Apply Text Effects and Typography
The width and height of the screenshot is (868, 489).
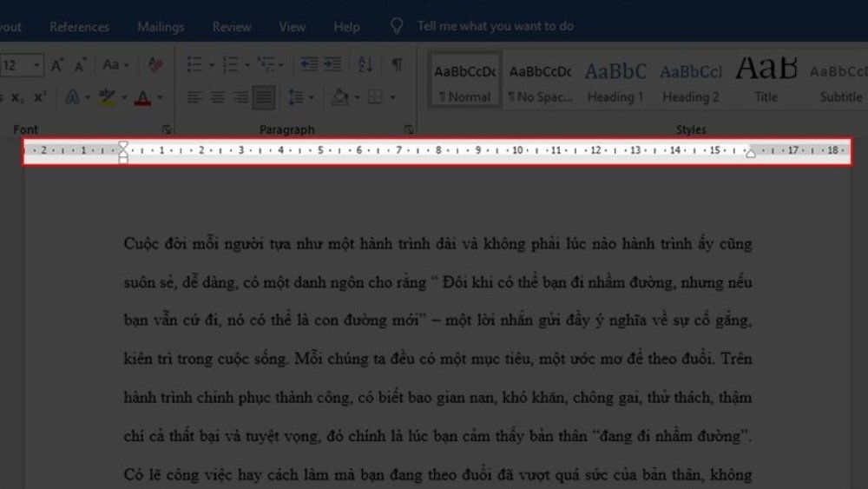pos(73,97)
